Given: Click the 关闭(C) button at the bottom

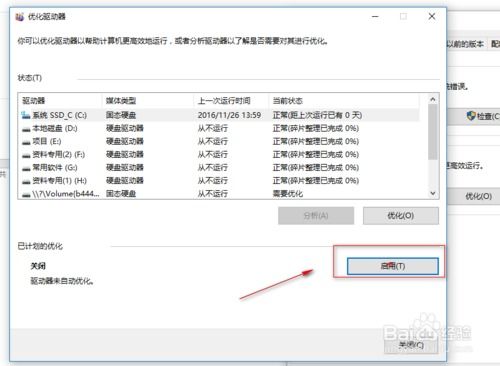Looking at the screenshot, I should click(x=411, y=345).
